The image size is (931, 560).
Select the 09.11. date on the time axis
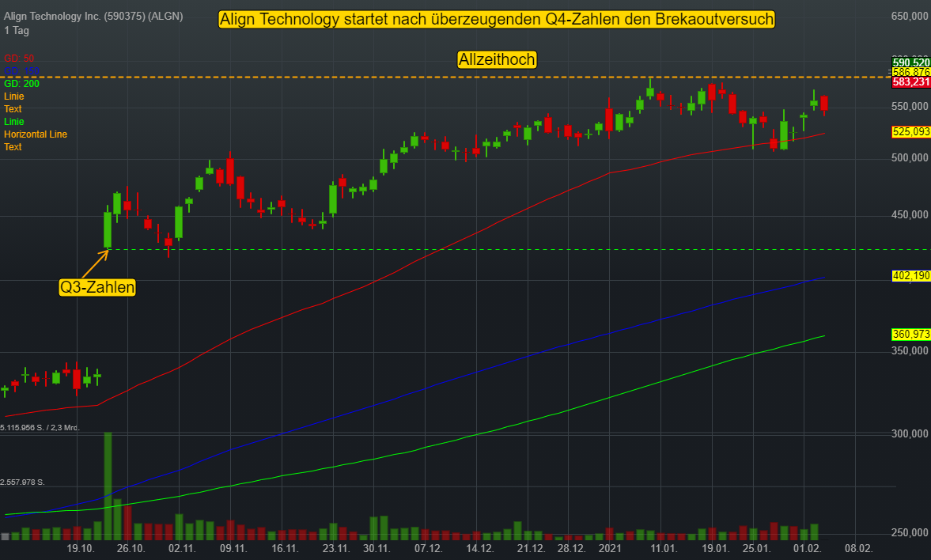click(x=233, y=548)
